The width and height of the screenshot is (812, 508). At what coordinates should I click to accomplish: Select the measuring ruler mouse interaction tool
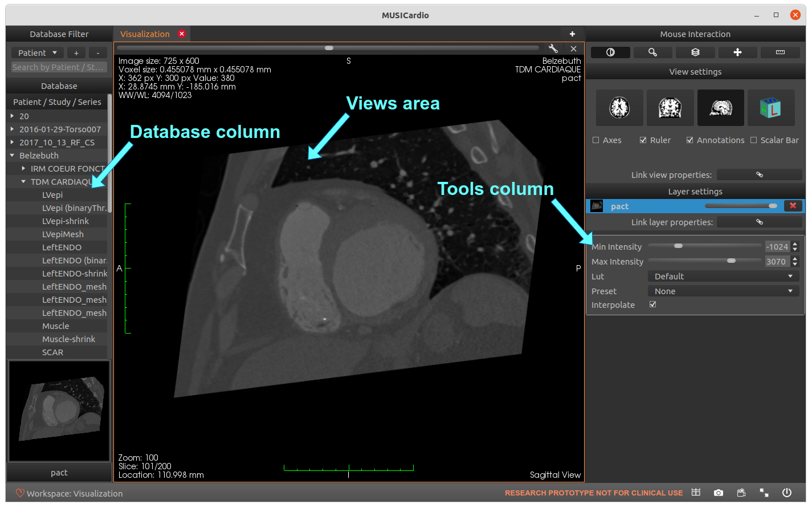(780, 52)
